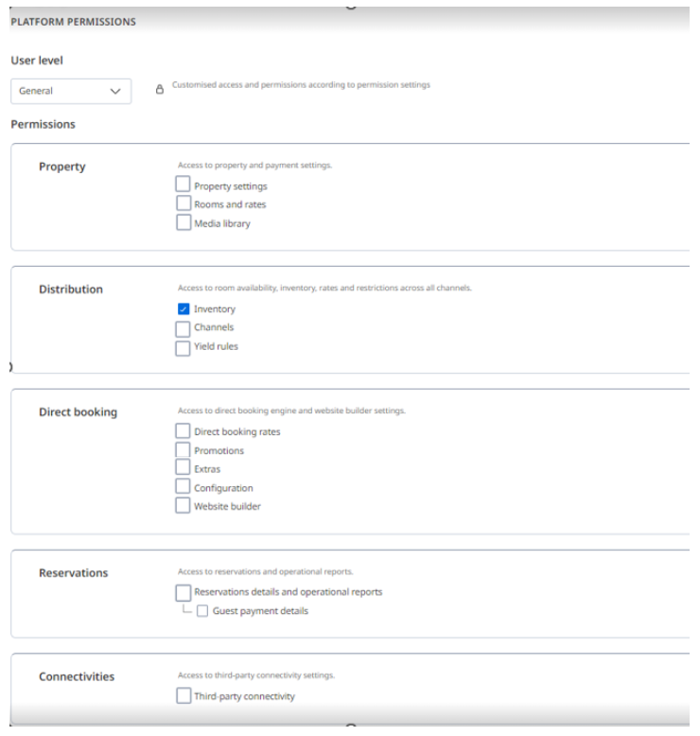700x736 pixels.
Task: Click the Property section heading
Action: [x=62, y=166]
